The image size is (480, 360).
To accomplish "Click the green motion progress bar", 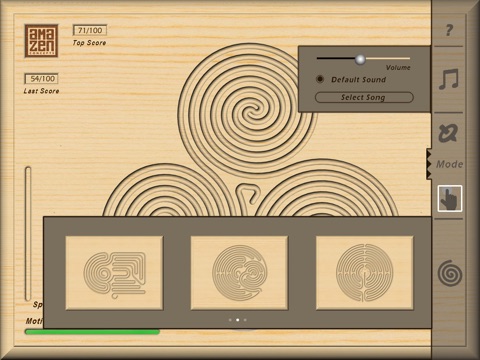I will click(x=92, y=332).
